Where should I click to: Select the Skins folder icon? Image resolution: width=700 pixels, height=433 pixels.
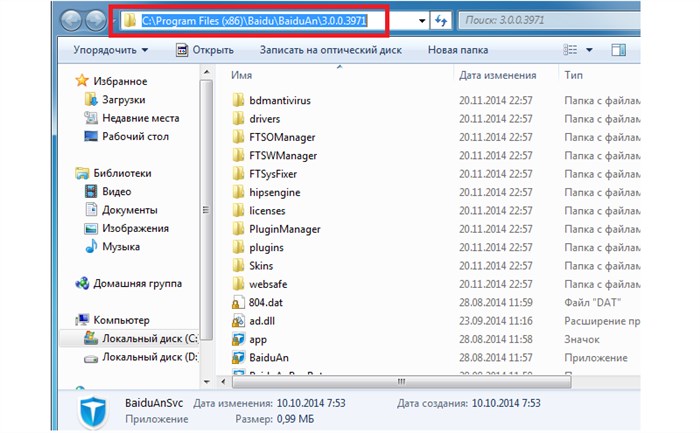coord(238,265)
